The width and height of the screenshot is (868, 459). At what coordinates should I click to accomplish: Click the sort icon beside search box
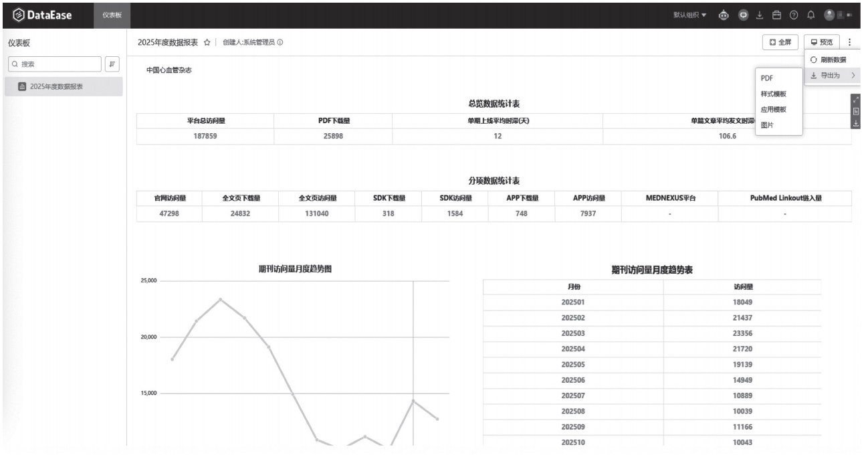pyautogui.click(x=112, y=64)
